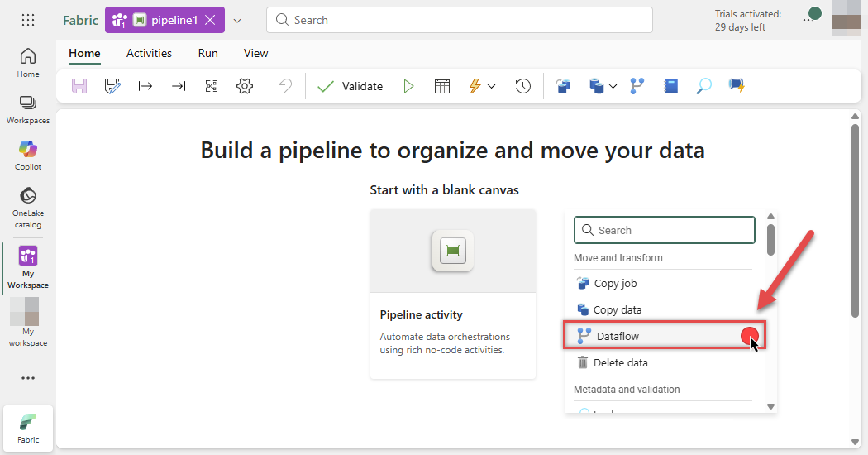Choose Copy data in activity list

pos(663,309)
